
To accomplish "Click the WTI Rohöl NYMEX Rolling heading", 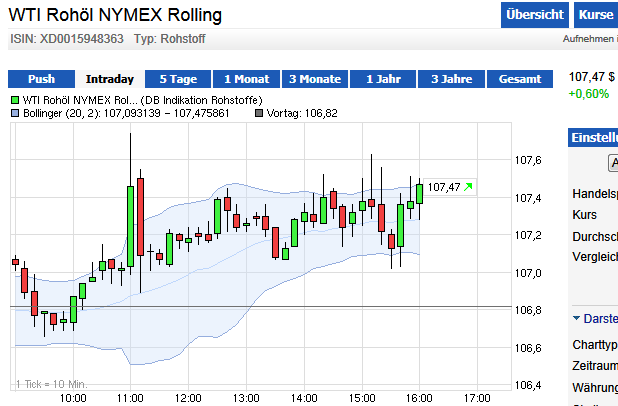I will click(x=115, y=15).
